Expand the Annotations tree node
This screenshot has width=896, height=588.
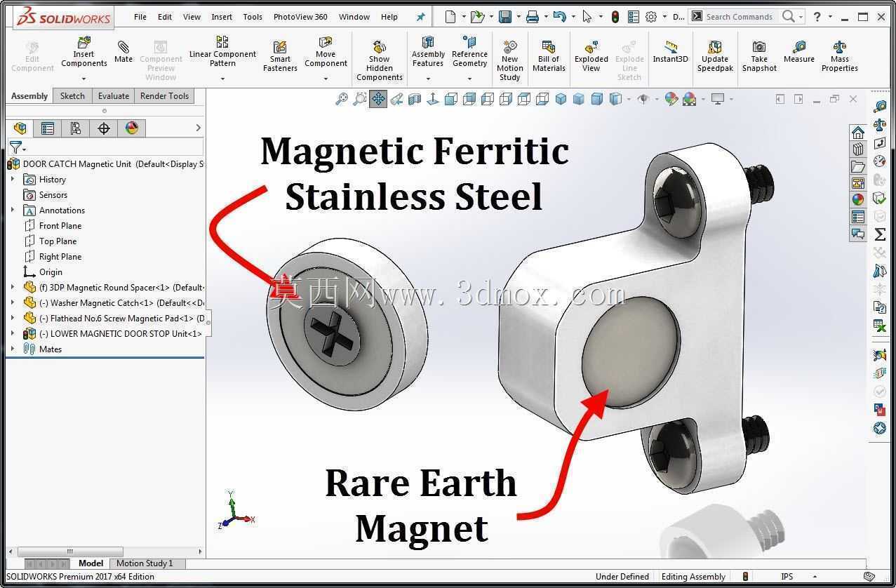click(x=13, y=211)
